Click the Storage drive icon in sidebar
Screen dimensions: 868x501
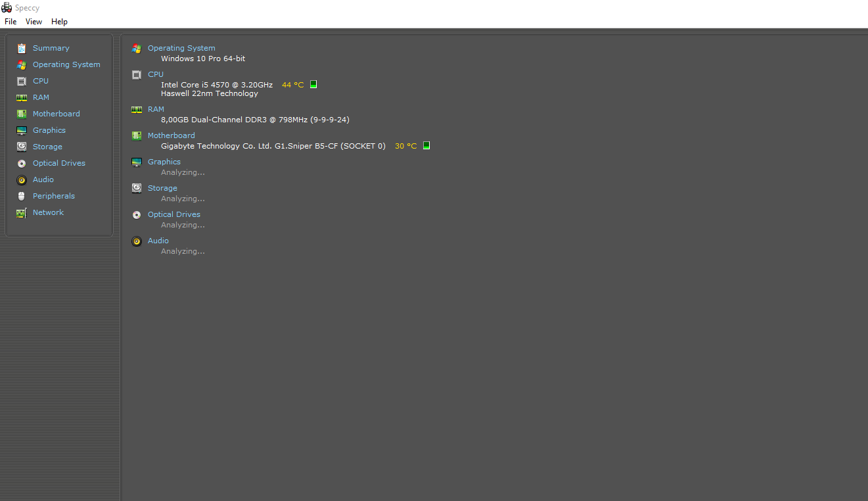click(x=22, y=147)
